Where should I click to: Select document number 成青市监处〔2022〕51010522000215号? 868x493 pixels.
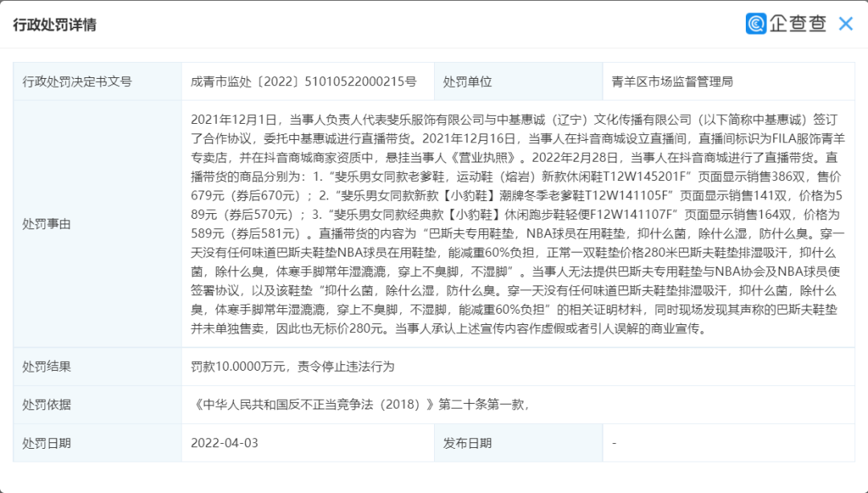click(303, 82)
